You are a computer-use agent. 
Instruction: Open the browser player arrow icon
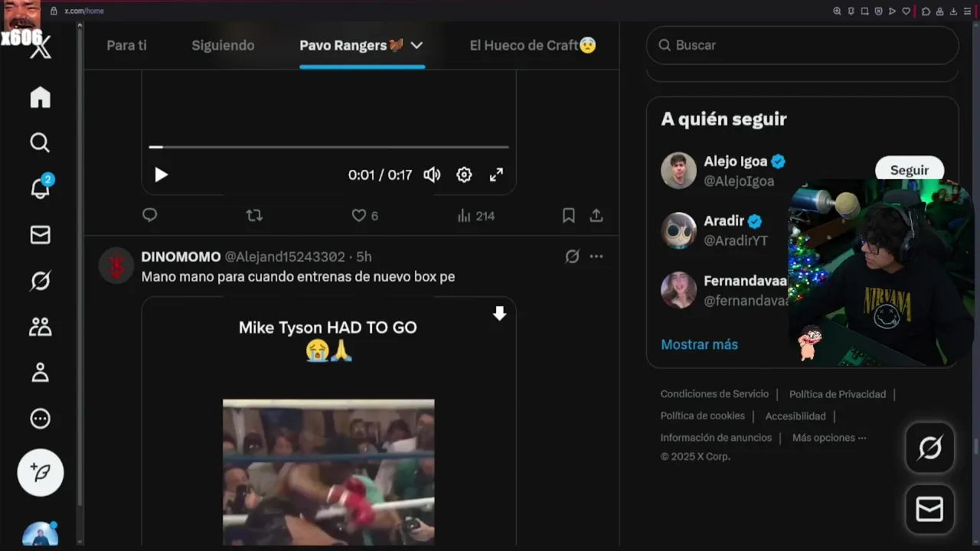[892, 11]
